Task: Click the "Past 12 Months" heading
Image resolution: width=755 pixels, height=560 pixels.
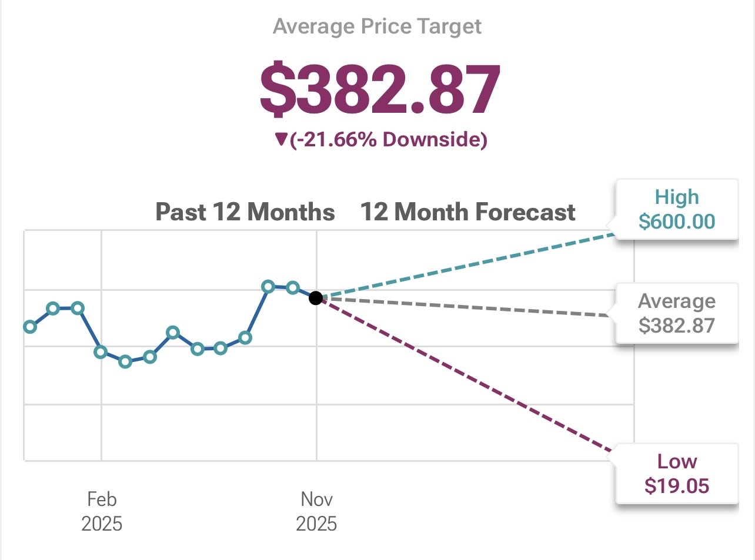Action: pos(245,212)
